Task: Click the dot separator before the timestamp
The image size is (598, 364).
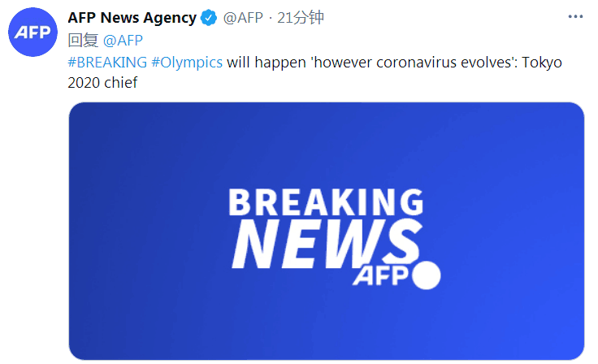Action: [x=271, y=18]
